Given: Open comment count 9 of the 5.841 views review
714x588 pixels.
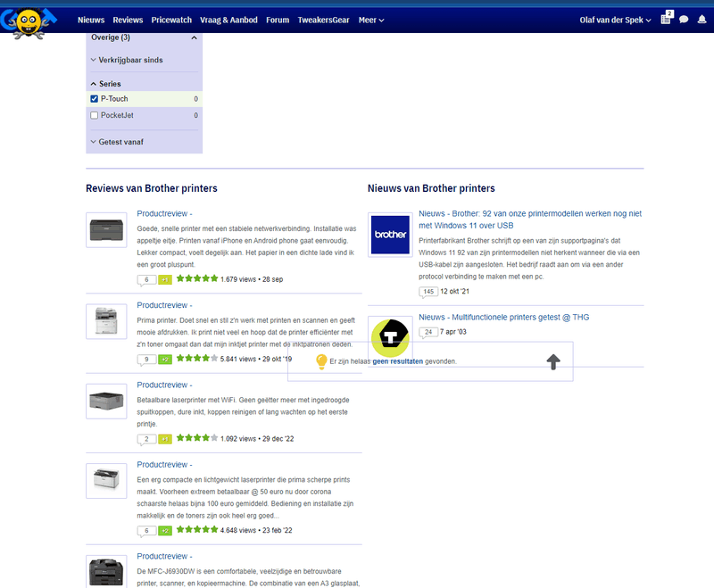Looking at the screenshot, I should 146,360.
